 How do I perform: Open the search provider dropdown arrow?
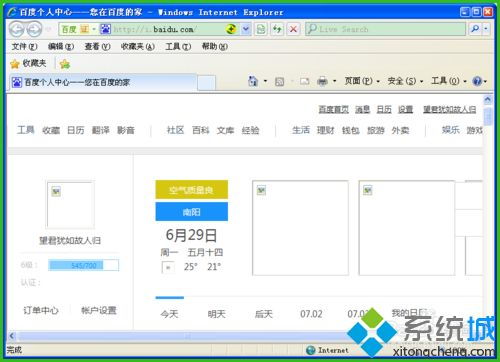pyautogui.click(x=486, y=29)
